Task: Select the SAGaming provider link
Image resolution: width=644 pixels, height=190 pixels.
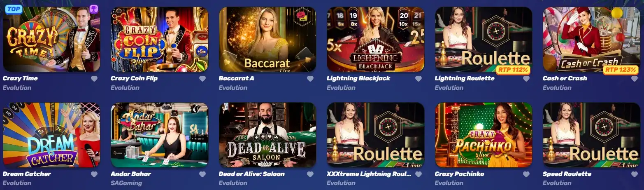Action: [127, 183]
